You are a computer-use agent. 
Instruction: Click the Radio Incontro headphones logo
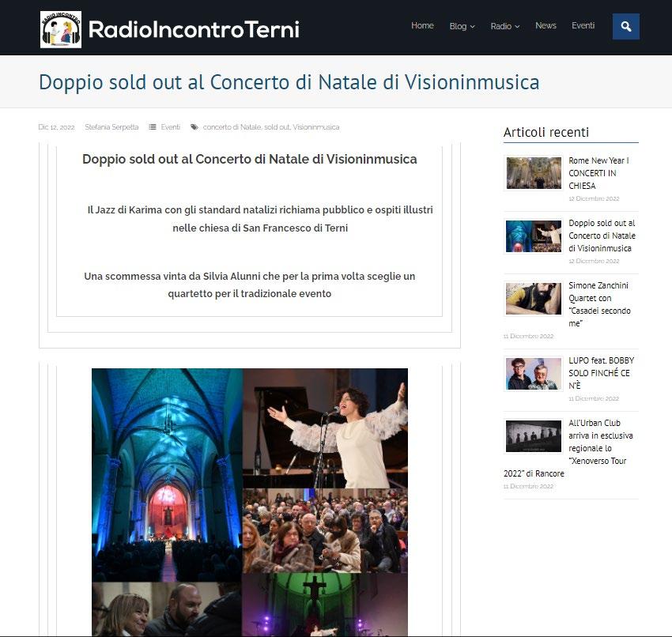tap(61, 29)
